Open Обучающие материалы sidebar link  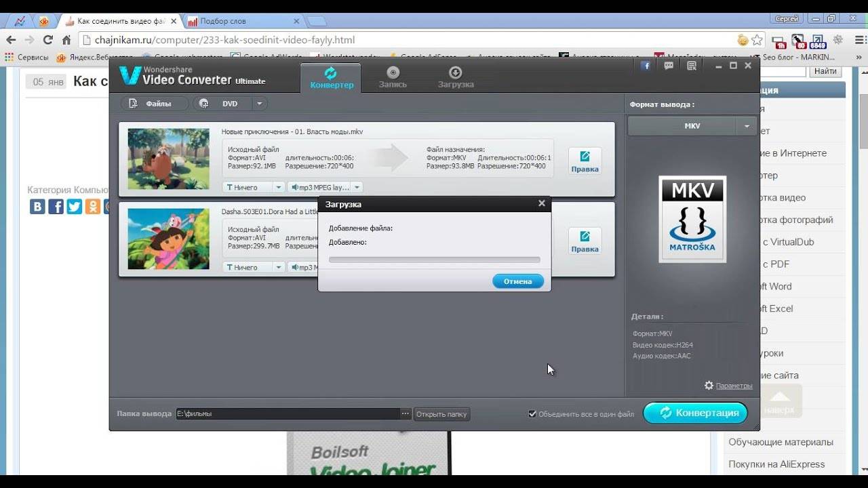click(781, 442)
